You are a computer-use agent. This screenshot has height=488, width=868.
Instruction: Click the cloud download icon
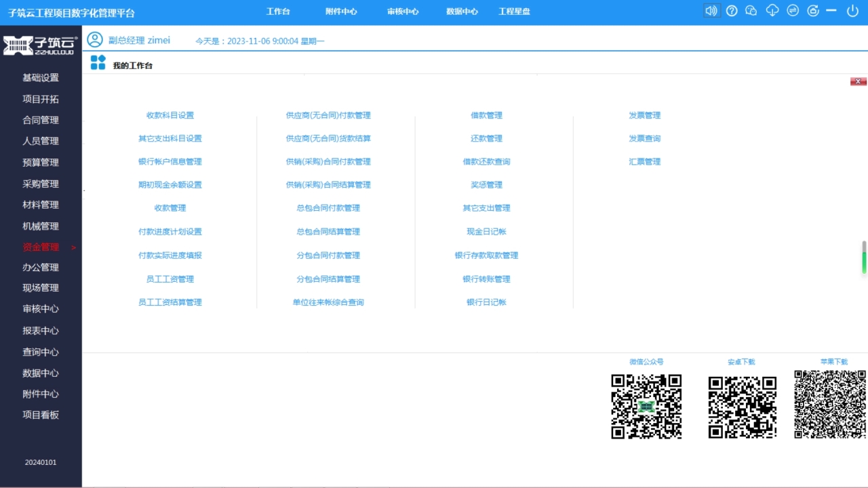pos(772,11)
